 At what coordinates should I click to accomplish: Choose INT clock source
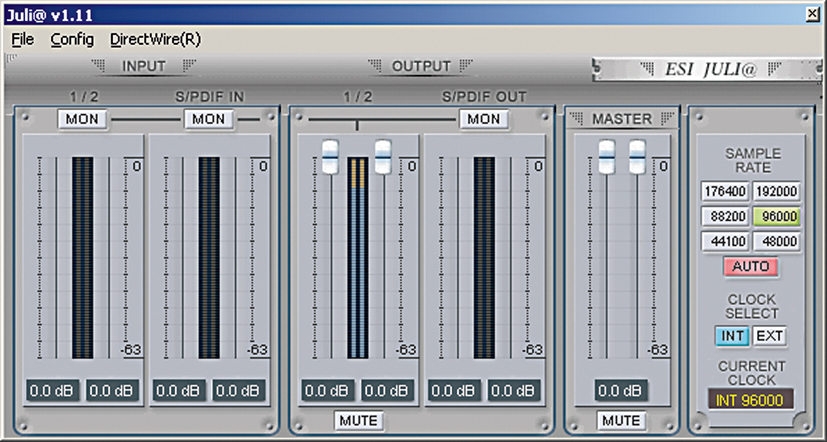[x=732, y=336]
